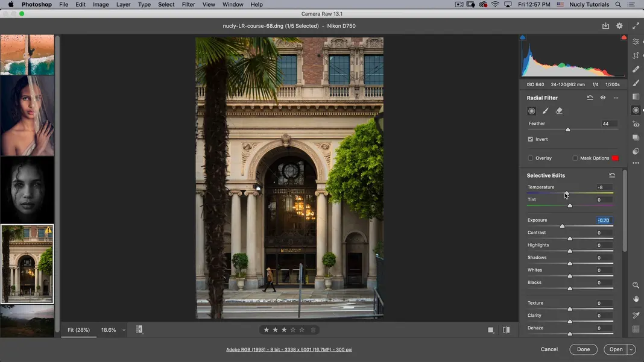644x362 pixels.
Task: Switch to single view mode
Action: click(490, 330)
